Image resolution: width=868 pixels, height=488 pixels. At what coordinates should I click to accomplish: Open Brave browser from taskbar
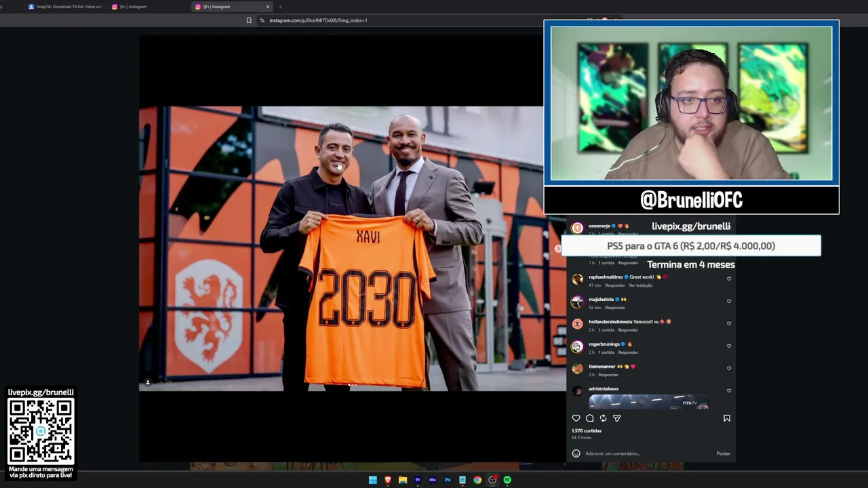click(388, 480)
